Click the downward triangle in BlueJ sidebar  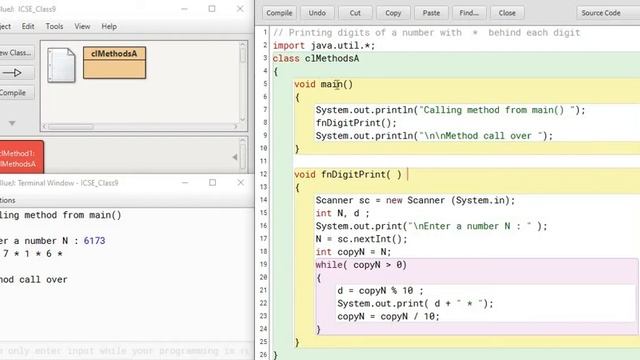[12, 123]
